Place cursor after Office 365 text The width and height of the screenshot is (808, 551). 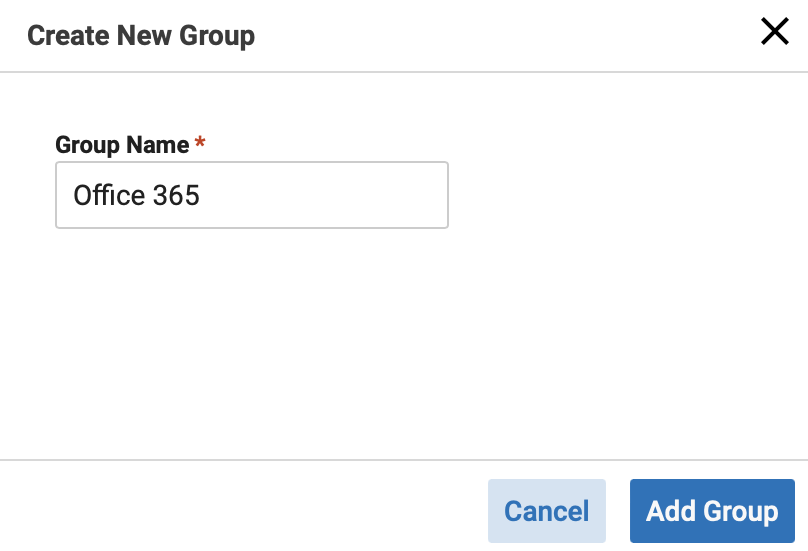coord(202,195)
